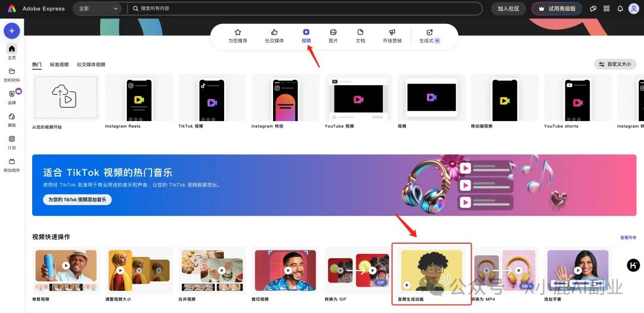Open the user profile avatar

634,8
